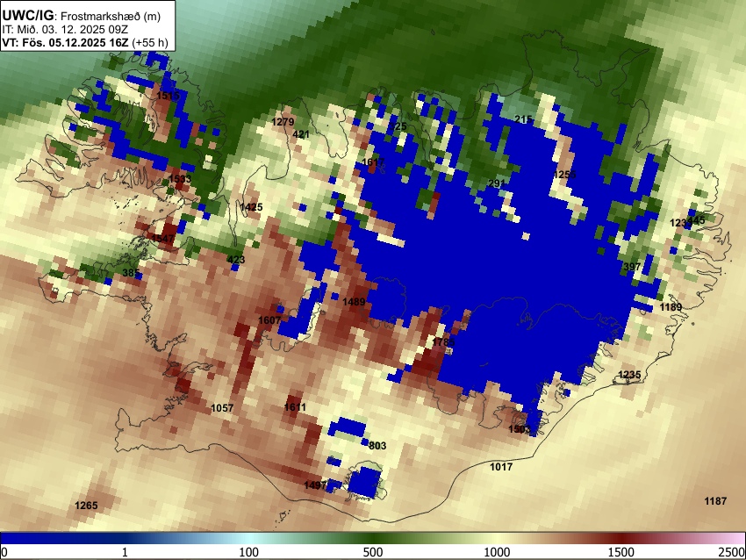Click the 421 value label
Image resolution: width=746 pixels, height=560 pixels.
pyautogui.click(x=301, y=134)
